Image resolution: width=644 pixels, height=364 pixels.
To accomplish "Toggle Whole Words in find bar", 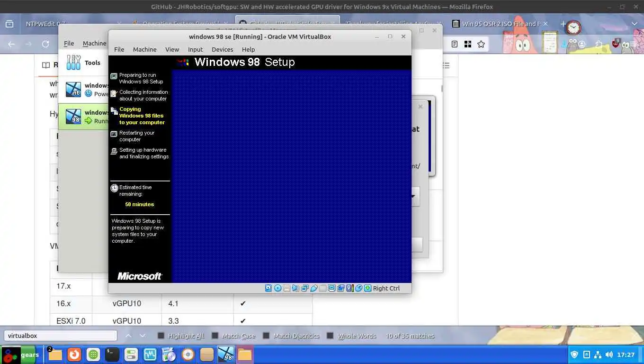I will 351,336.
